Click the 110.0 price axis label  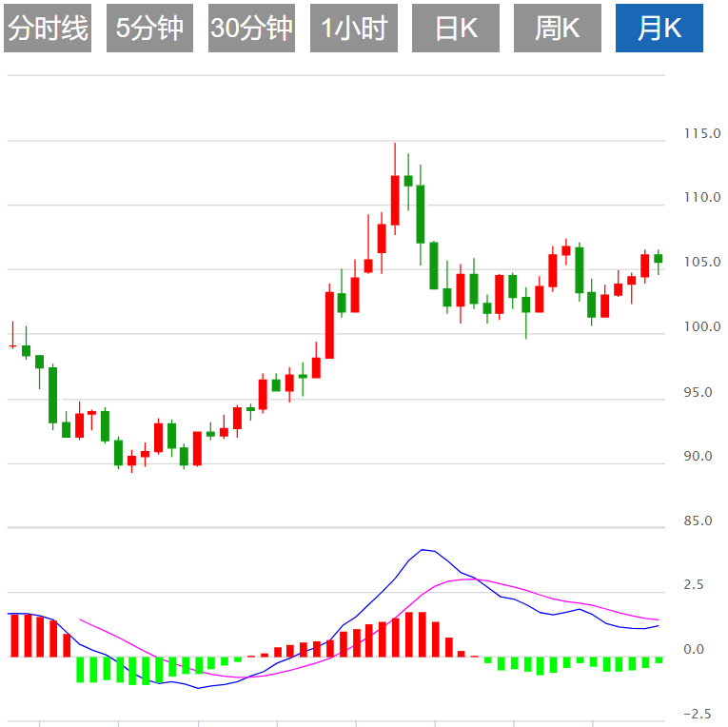coord(702,197)
